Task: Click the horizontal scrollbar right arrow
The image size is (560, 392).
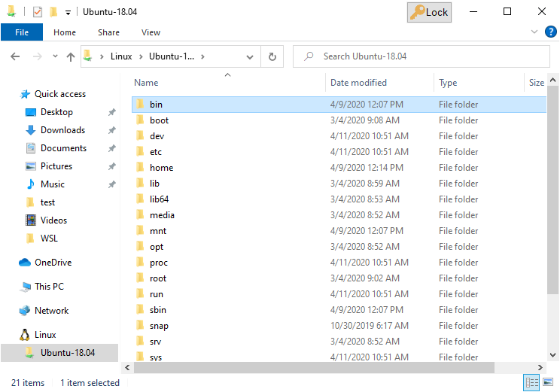Action: (x=540, y=367)
